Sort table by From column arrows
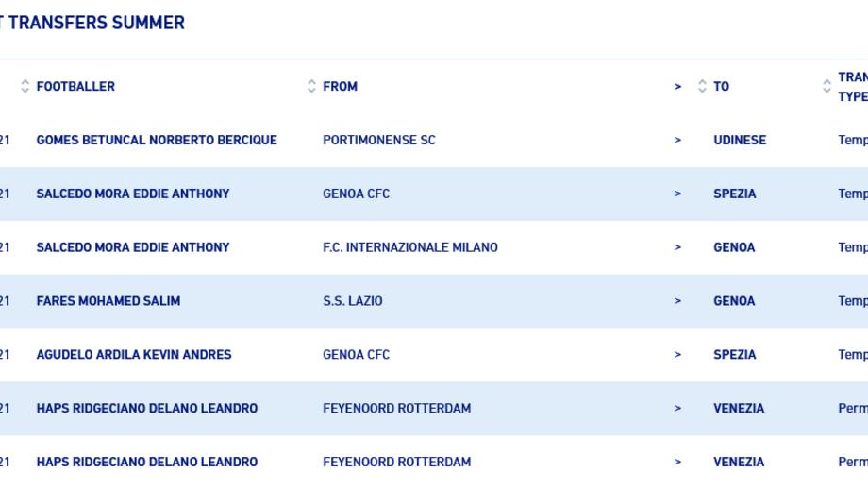The image size is (868, 489). click(311, 86)
